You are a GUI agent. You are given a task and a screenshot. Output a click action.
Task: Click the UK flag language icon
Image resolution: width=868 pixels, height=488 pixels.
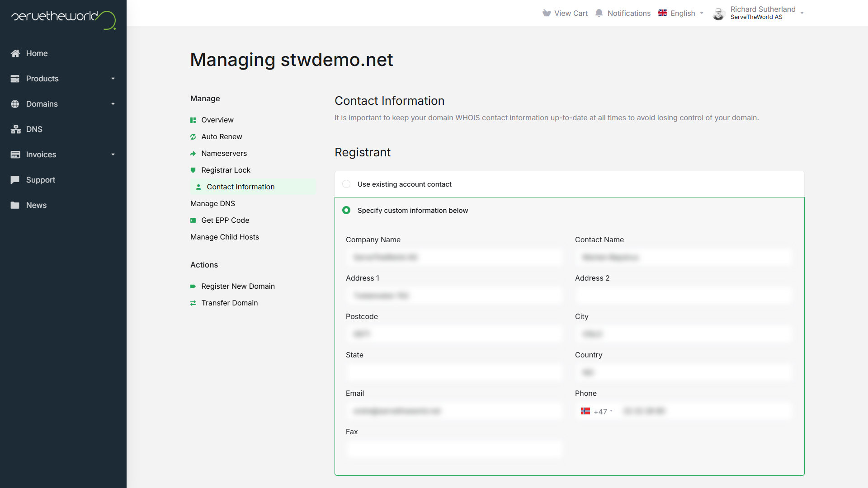(663, 13)
